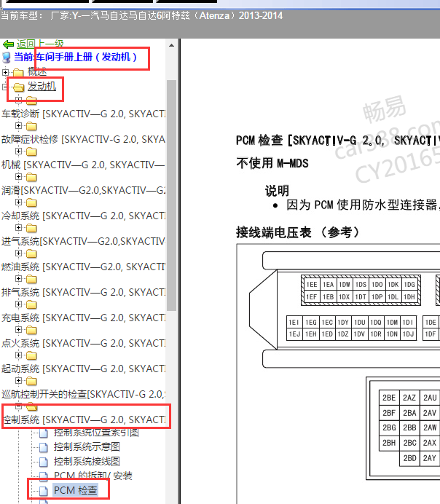Screen dimensions: 440x504
Task: Click connector terminal 1DZ in diagram
Action: [x=343, y=334]
